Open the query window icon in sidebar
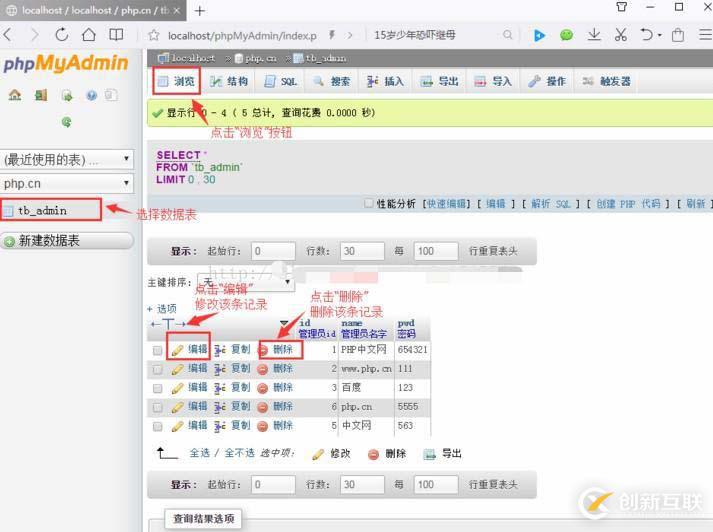This screenshot has width=713, height=532. [x=67, y=95]
